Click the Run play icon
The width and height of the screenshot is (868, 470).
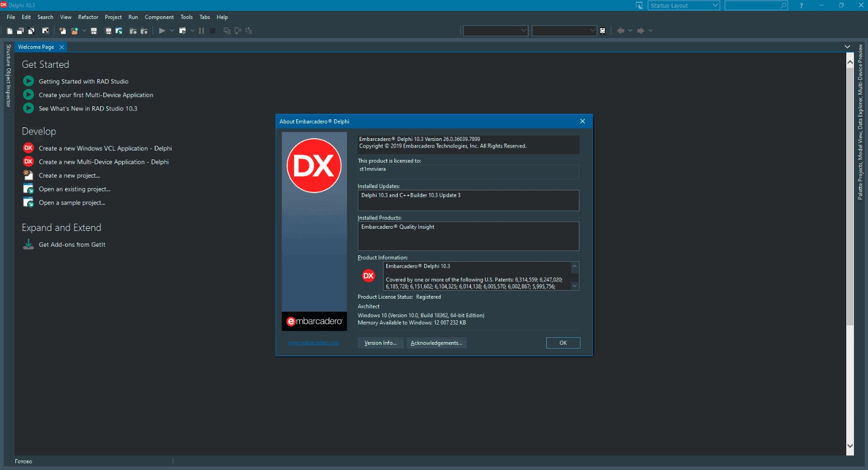pos(162,31)
